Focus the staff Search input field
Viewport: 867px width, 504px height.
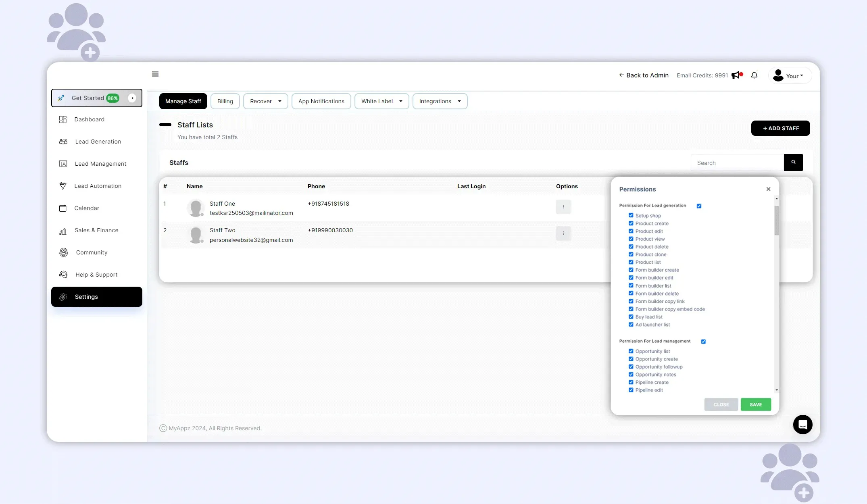pyautogui.click(x=737, y=162)
